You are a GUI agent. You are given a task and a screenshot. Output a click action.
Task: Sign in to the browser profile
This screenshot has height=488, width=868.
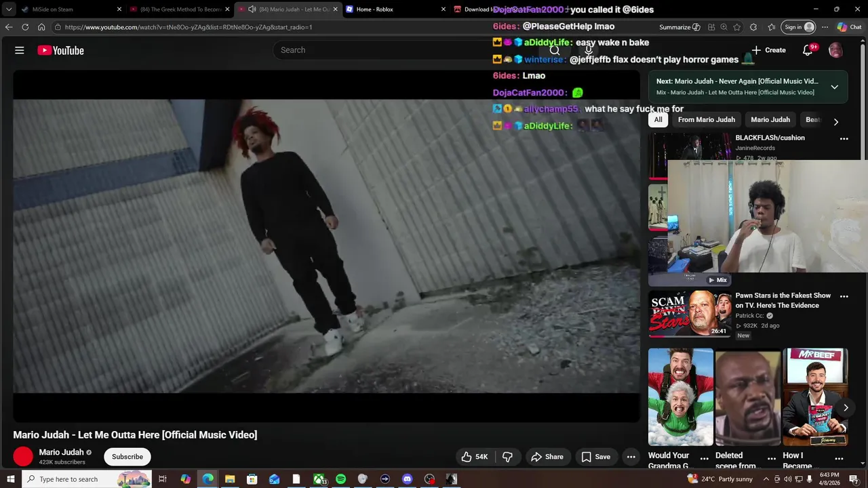pos(798,27)
